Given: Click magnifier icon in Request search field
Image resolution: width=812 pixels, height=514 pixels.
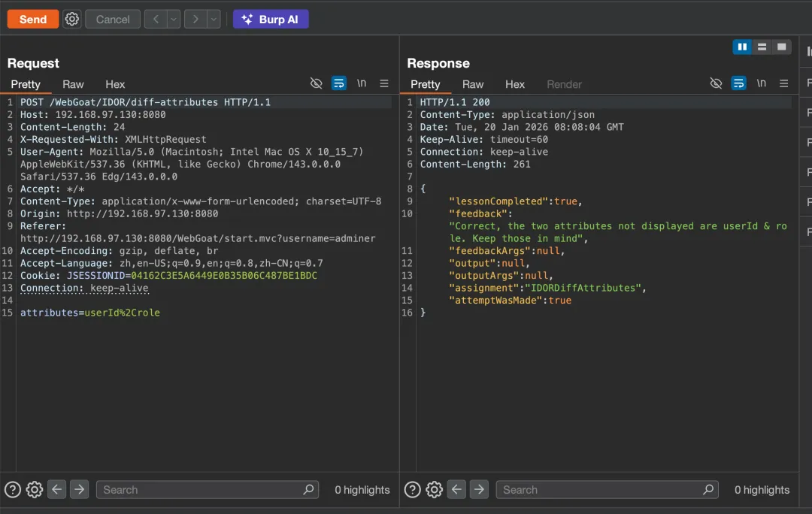Looking at the screenshot, I should click(x=308, y=489).
